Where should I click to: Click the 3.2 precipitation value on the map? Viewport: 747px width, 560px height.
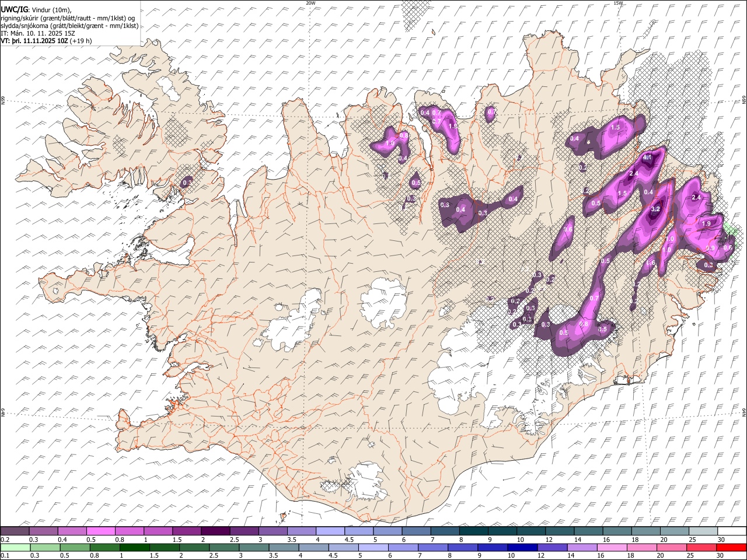tap(655, 209)
